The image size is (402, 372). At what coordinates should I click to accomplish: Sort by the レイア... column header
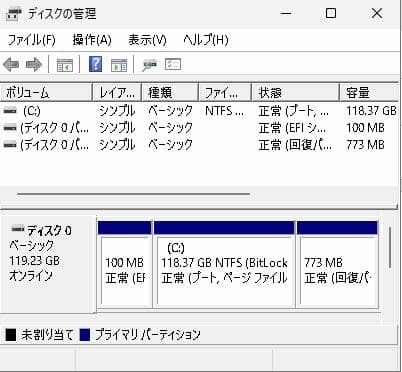point(117,92)
